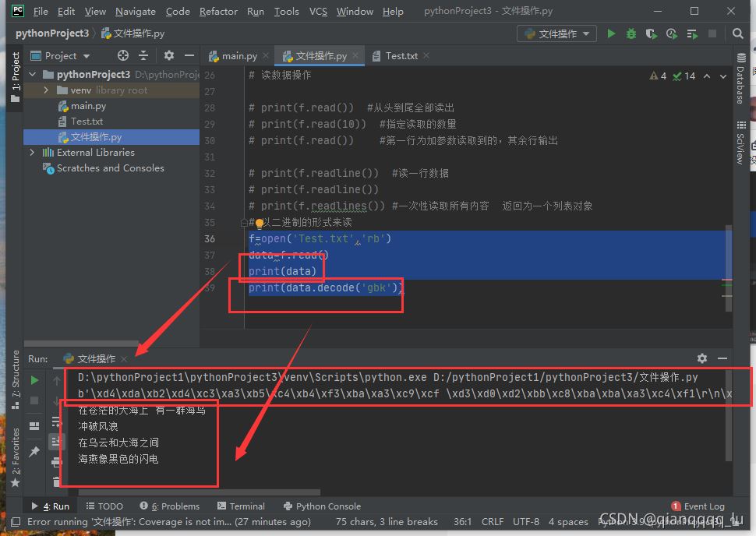Close the 文件操作 run tab
The height and width of the screenshot is (536, 756).
point(124,359)
